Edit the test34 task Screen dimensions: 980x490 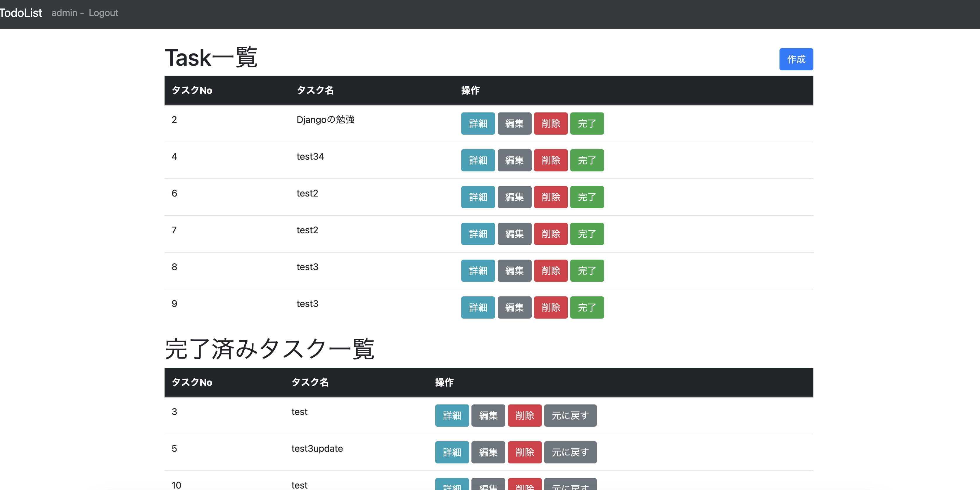[x=514, y=160]
